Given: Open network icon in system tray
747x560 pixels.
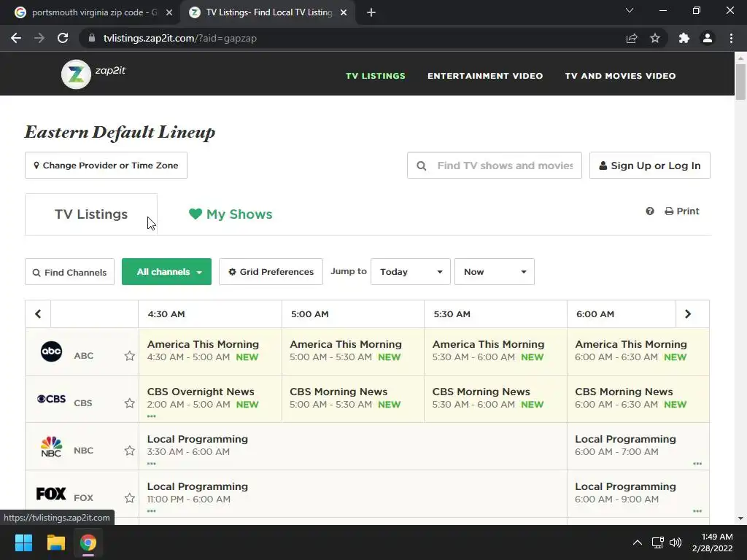Looking at the screenshot, I should coord(657,542).
